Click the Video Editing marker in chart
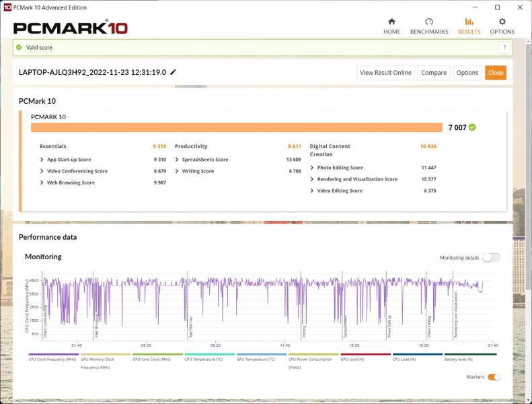This screenshot has height=404, width=532. [429, 327]
